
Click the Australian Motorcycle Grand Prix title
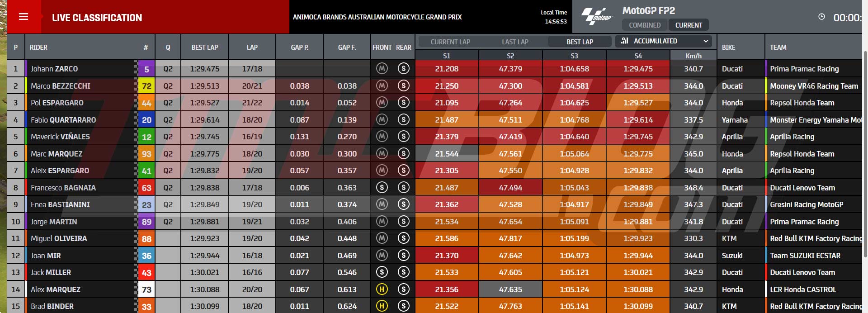[377, 17]
